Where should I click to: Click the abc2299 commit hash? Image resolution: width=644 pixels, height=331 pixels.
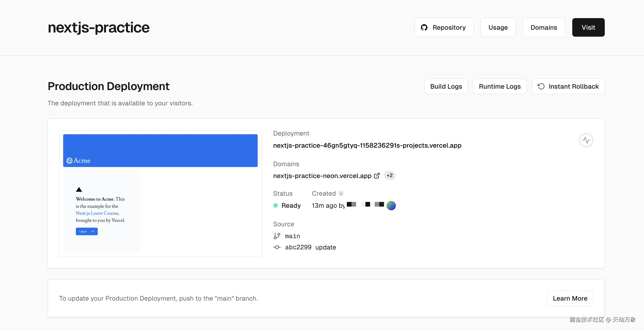[298, 247]
